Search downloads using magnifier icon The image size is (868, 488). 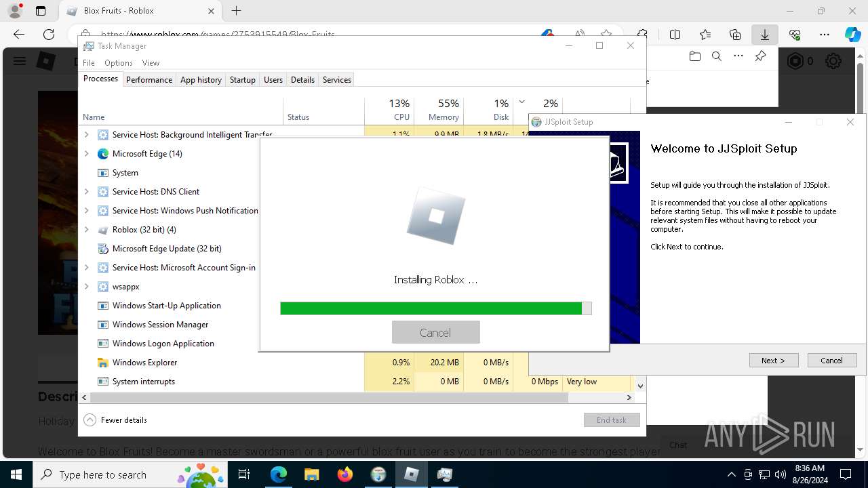(x=716, y=57)
